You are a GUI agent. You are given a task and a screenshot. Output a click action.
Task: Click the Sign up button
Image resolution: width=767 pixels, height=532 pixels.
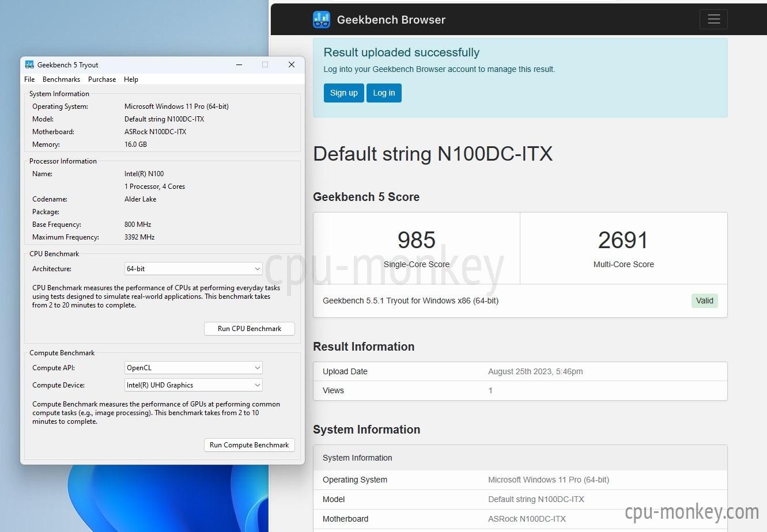pyautogui.click(x=344, y=93)
